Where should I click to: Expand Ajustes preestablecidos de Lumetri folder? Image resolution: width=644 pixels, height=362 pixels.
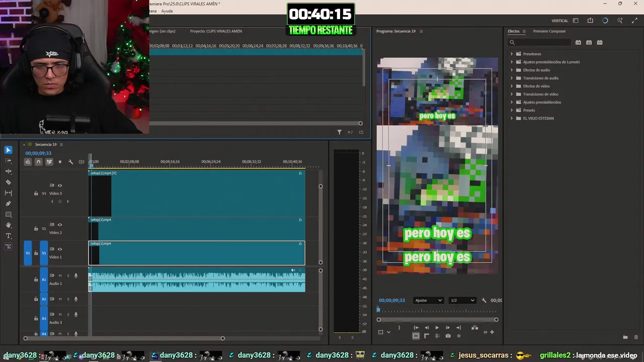512,62
